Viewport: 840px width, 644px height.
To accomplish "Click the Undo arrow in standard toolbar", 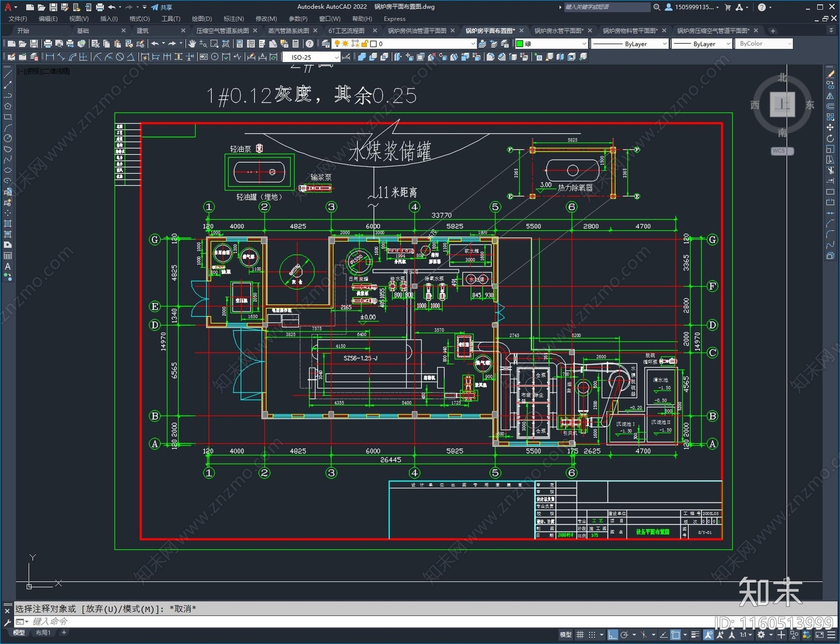I will pos(155,44).
